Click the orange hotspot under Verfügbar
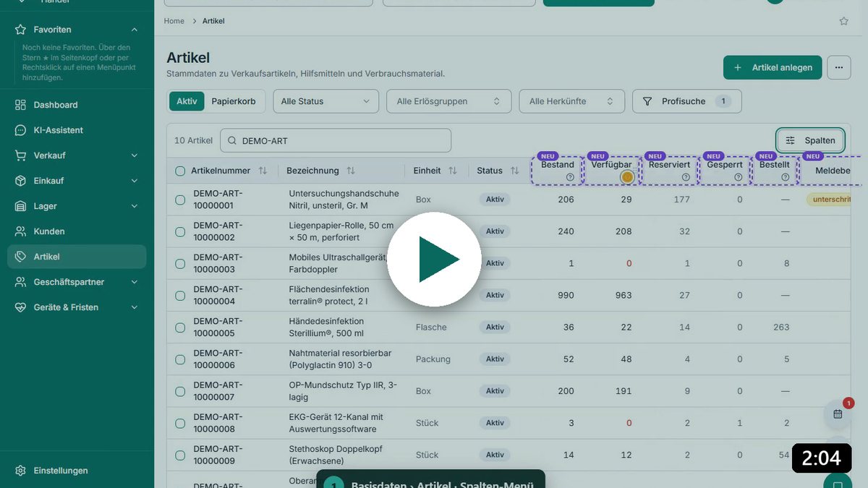 coord(627,177)
